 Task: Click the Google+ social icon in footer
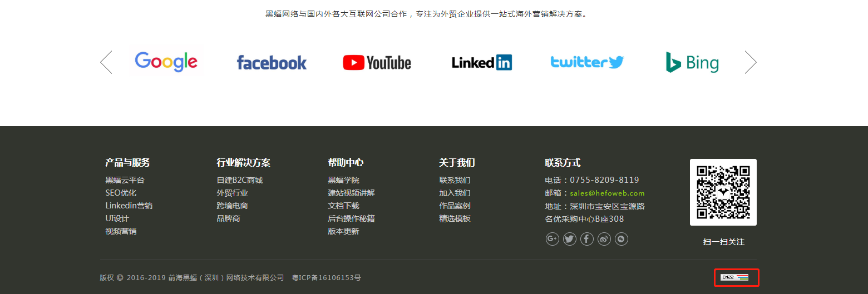pyautogui.click(x=552, y=239)
